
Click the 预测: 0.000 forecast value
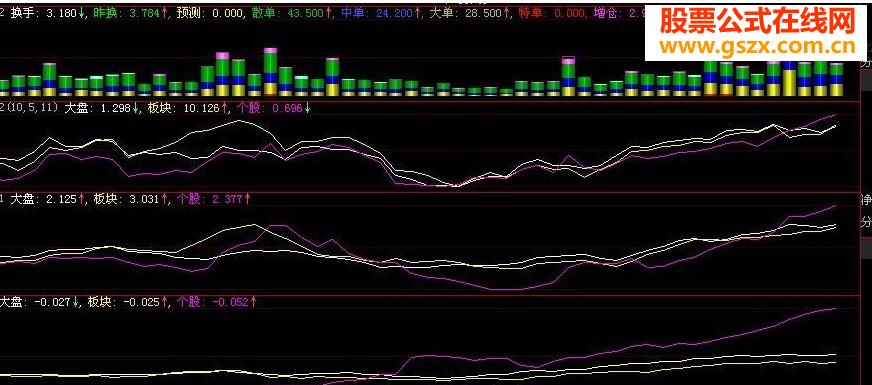coord(209,13)
